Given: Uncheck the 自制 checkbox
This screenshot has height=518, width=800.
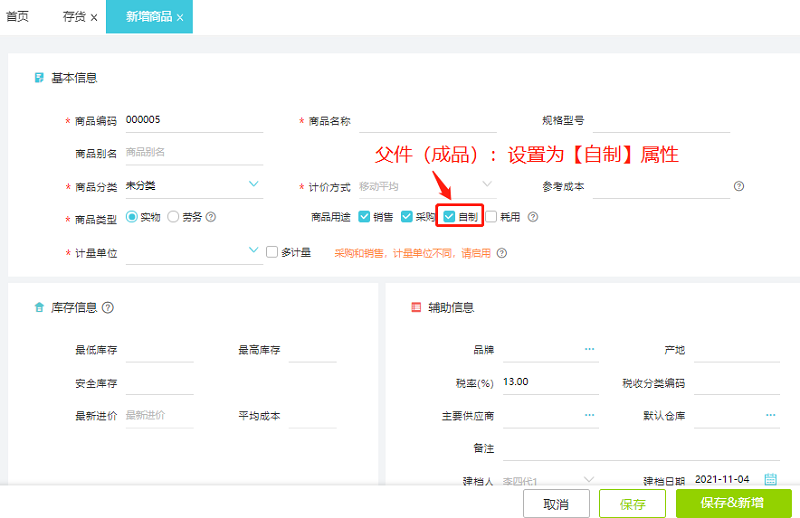Looking at the screenshot, I should [x=449, y=217].
